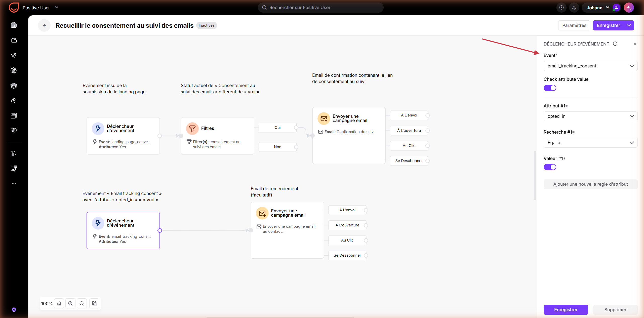Open the home icon in left sidebar
The image size is (644, 318).
pyautogui.click(x=14, y=25)
